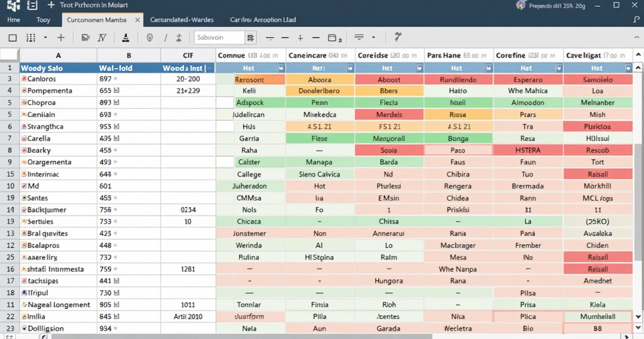Expand the dropdown beside the filter lines icon
This screenshot has width=644, height=339.
click(x=373, y=37)
